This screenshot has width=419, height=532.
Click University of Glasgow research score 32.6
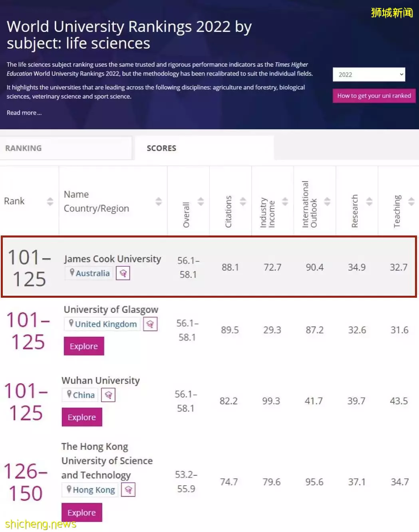[x=357, y=330]
